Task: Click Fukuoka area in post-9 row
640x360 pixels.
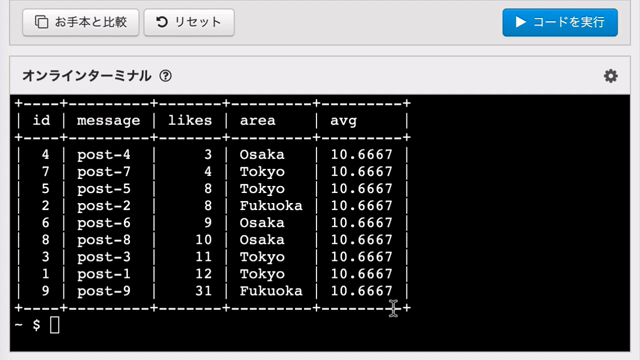Action: 271,291
